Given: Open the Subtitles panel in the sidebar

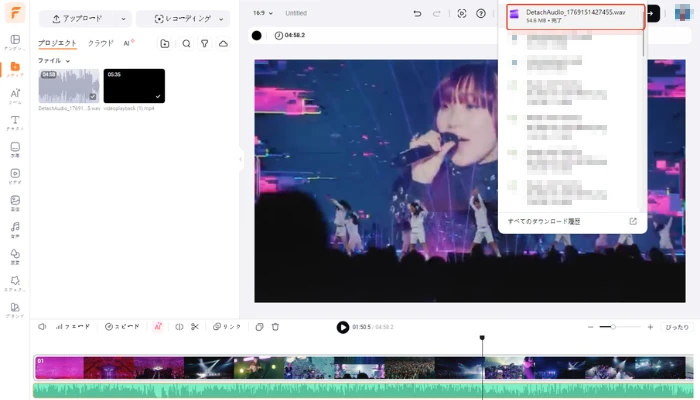Looking at the screenshot, I should point(15,150).
